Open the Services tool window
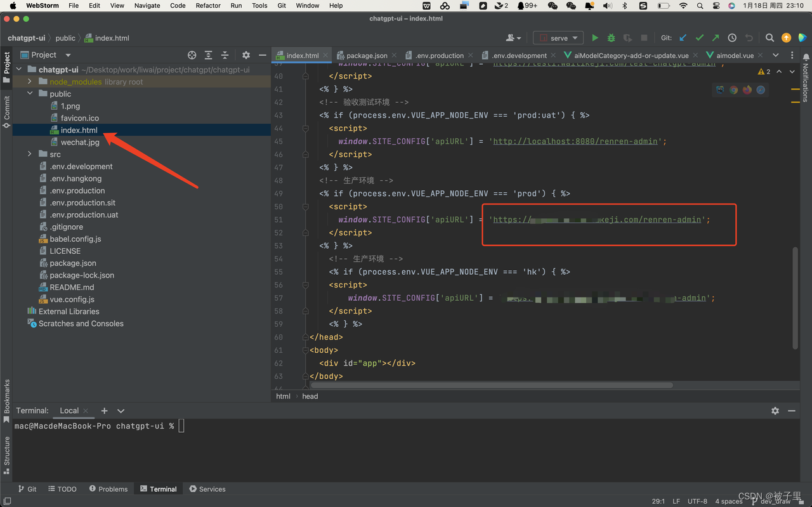 207,489
